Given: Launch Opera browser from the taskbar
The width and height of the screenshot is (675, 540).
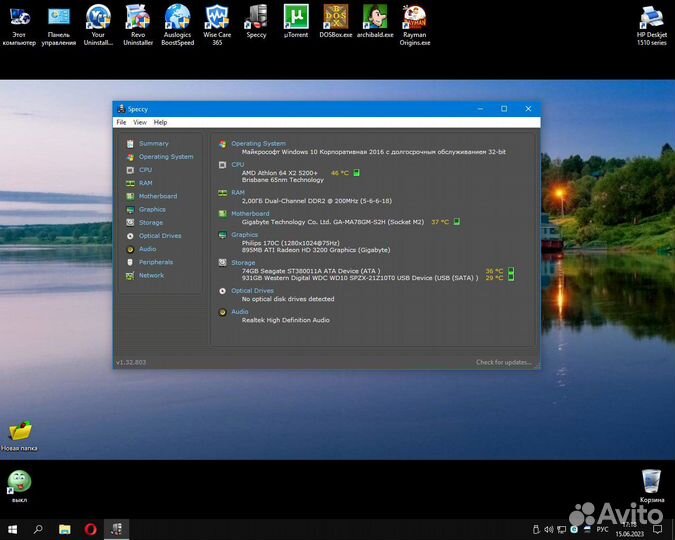Looking at the screenshot, I should (90, 529).
